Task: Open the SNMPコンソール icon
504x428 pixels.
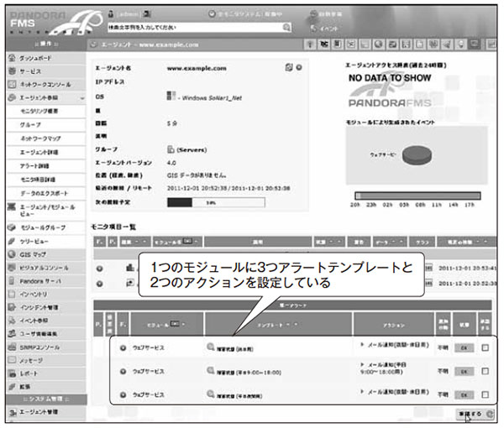Action: point(12,347)
